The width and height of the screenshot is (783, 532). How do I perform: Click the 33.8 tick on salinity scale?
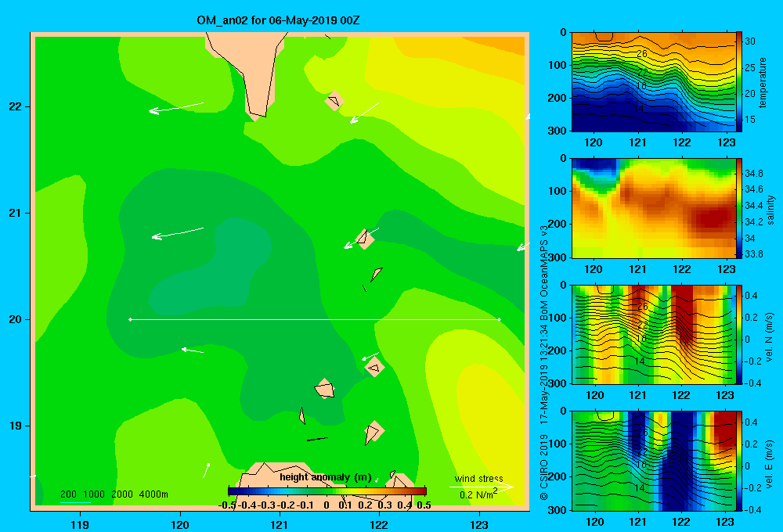pyautogui.click(x=753, y=254)
